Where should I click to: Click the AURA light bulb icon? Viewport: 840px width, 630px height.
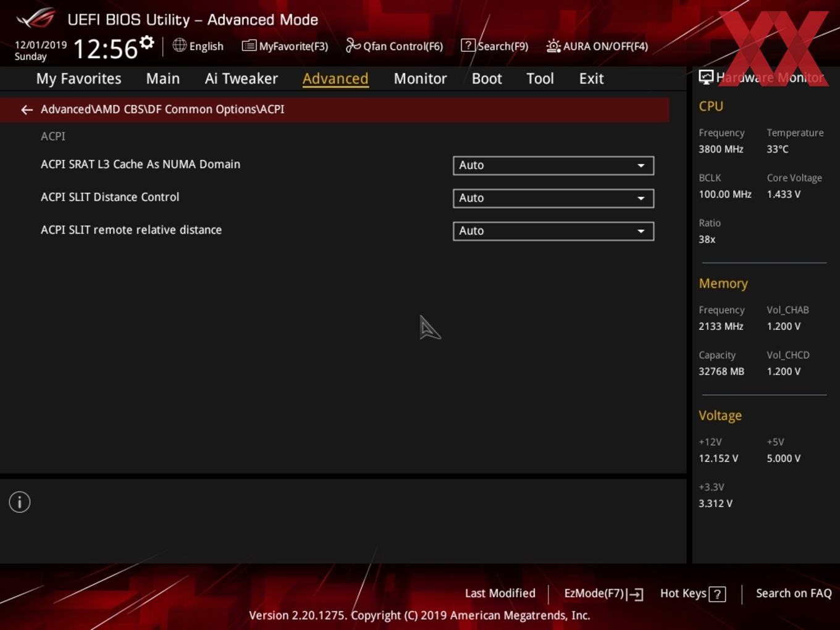click(x=553, y=46)
